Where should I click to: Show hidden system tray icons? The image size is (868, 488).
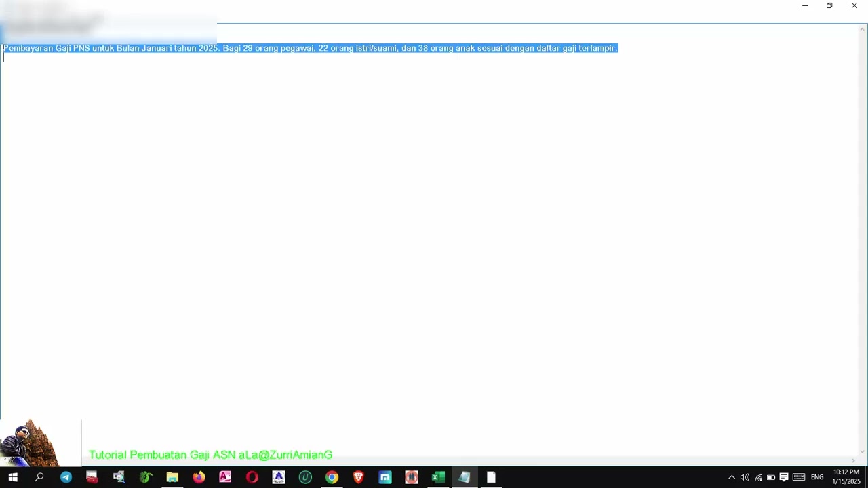(x=732, y=477)
